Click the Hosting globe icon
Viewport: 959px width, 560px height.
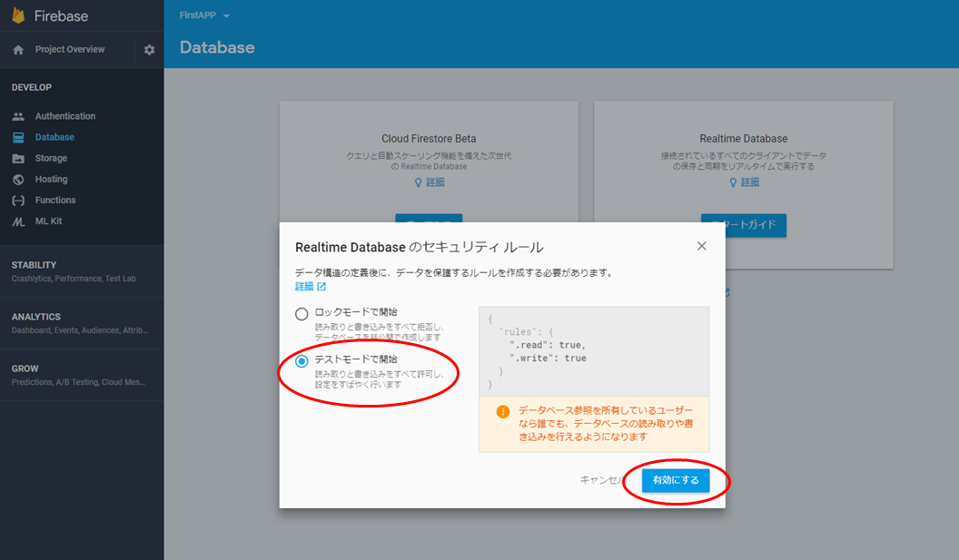click(x=18, y=179)
